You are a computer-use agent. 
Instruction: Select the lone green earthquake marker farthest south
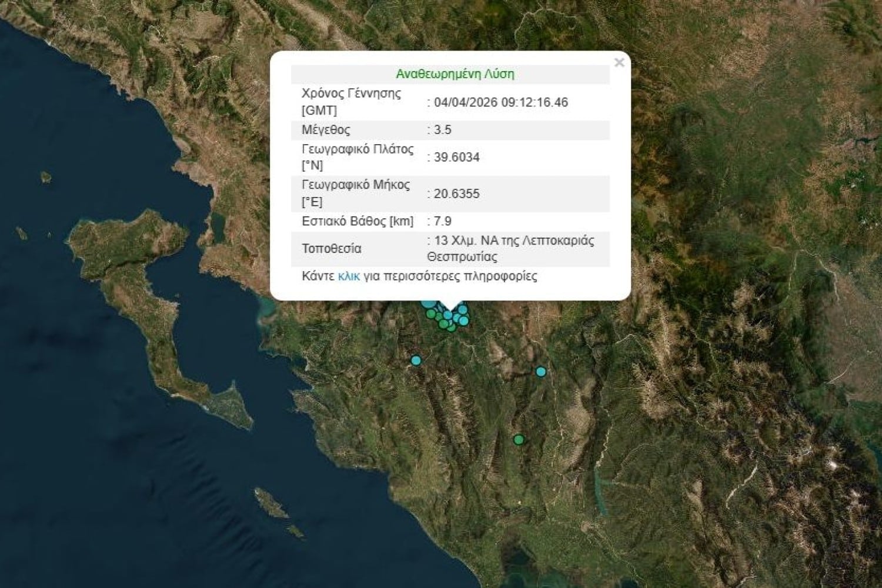pos(519,440)
